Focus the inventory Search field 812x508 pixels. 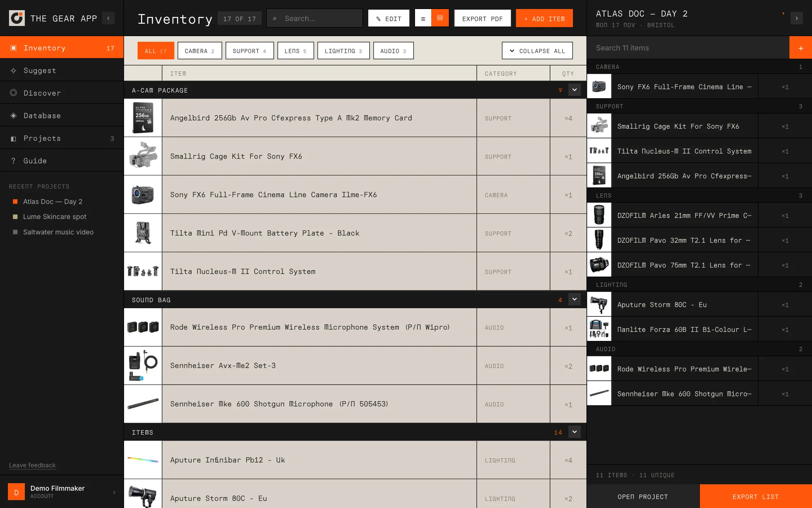[315, 18]
